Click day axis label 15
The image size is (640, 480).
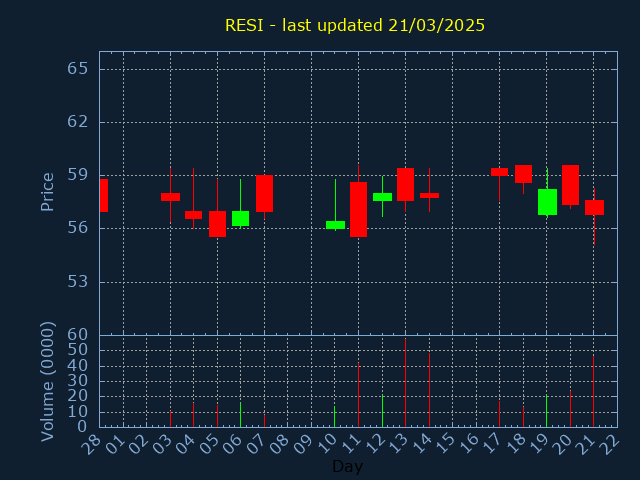click(444, 444)
